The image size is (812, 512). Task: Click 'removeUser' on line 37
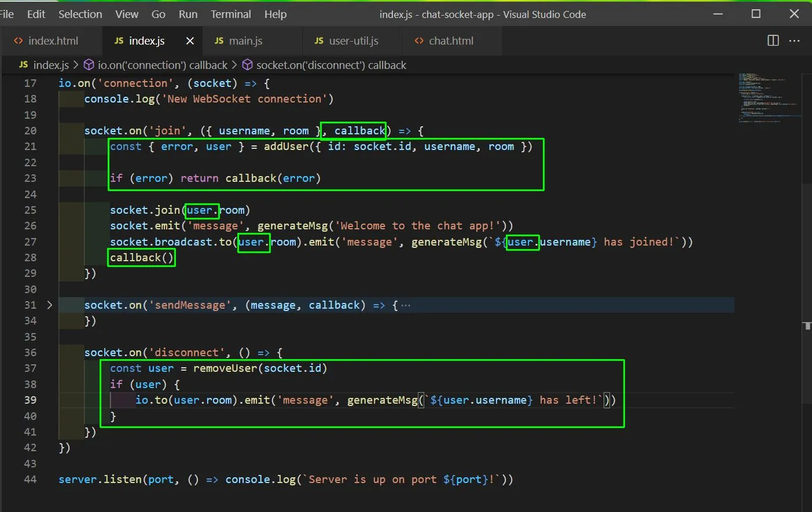pyautogui.click(x=225, y=368)
